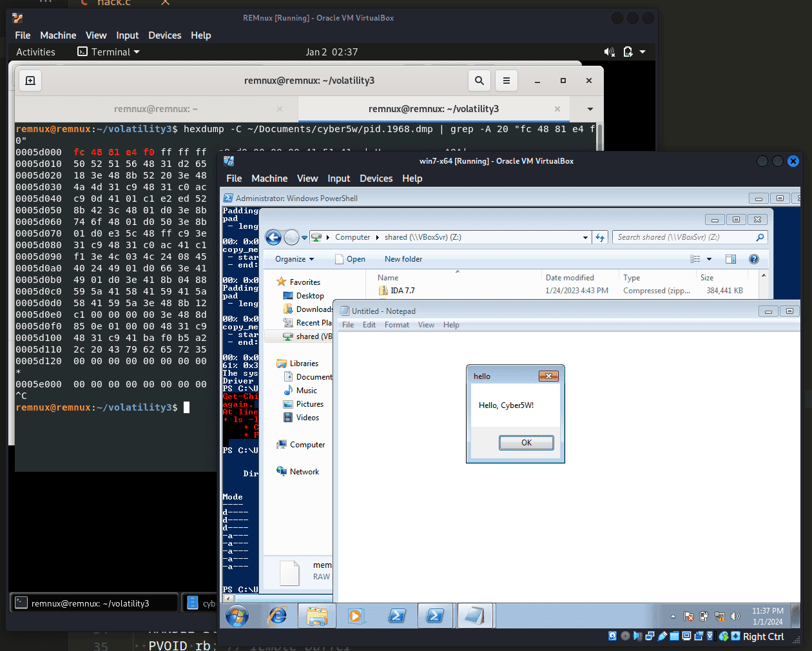Toggle the Explorer preview pane icon
Screen dimensions: 812x651
tap(731, 259)
